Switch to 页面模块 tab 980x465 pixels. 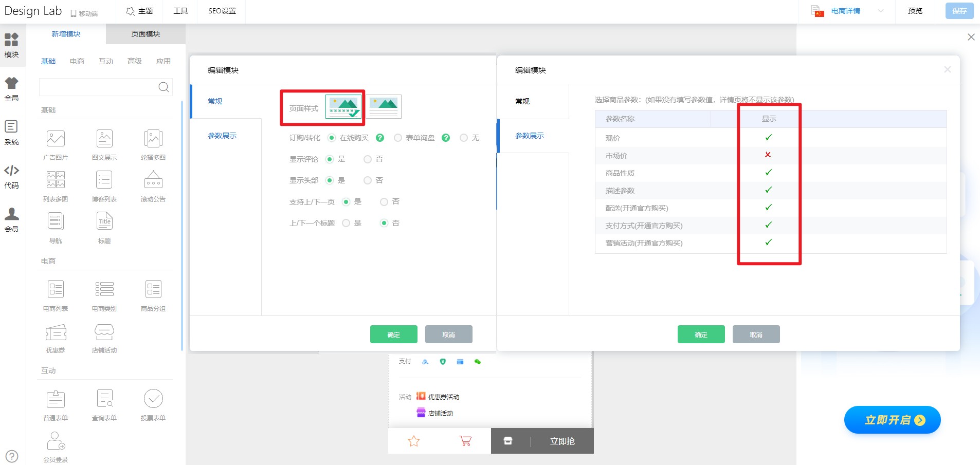[x=146, y=34]
